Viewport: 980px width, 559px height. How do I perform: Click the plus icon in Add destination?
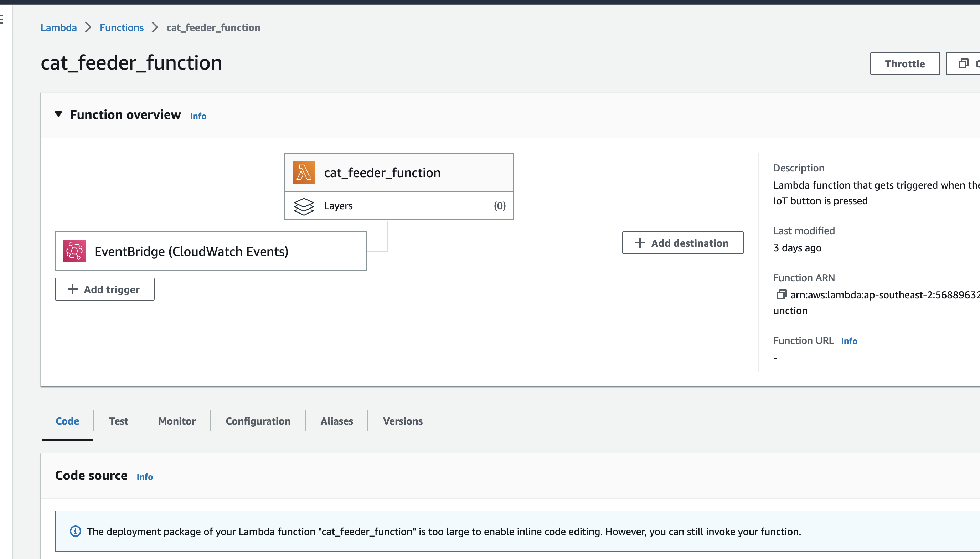pyautogui.click(x=640, y=243)
